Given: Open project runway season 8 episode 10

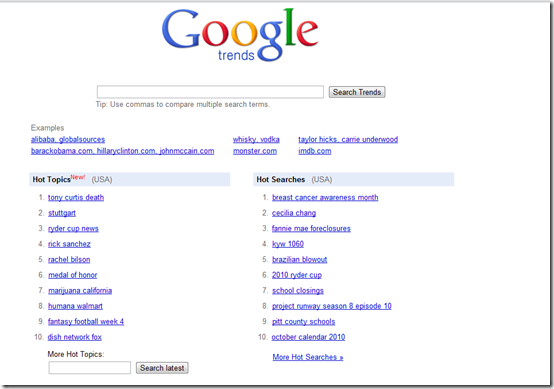Looking at the screenshot, I should click(332, 306).
